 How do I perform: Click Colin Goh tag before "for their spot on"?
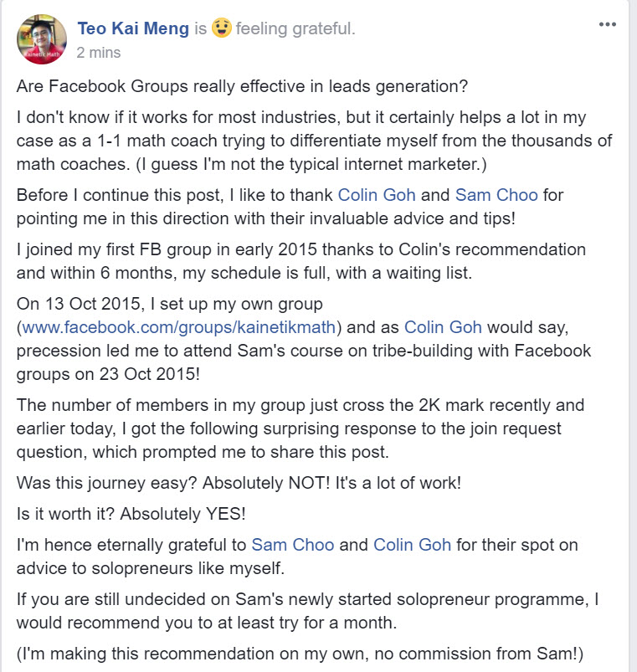[x=413, y=545]
